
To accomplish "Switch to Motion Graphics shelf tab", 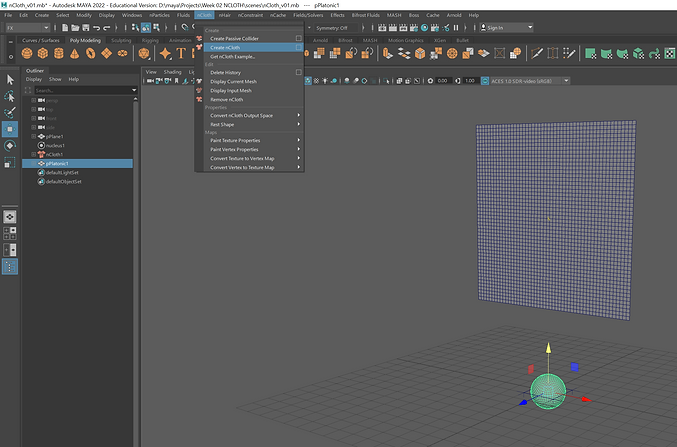I will click(405, 40).
